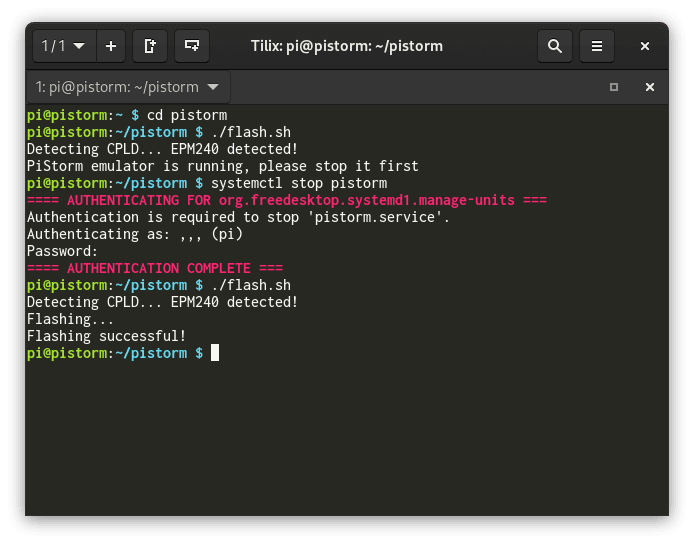This screenshot has width=694, height=544.
Task: Close the Tilix window
Action: [645, 46]
